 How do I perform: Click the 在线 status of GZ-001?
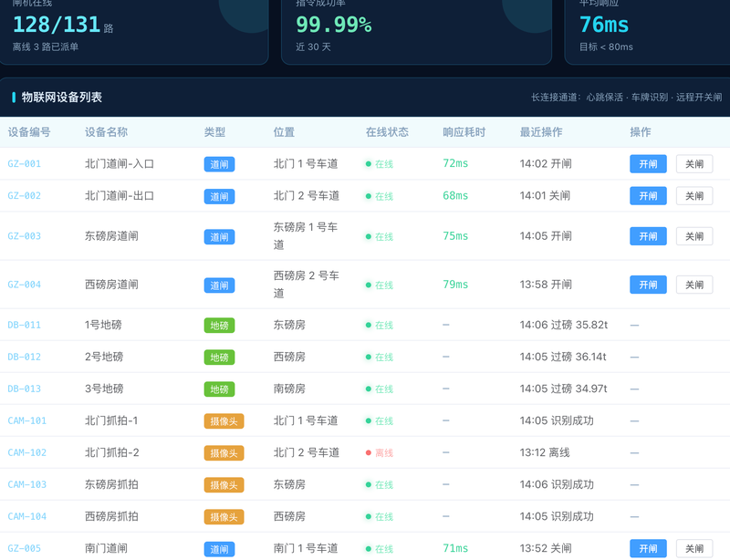[380, 164]
